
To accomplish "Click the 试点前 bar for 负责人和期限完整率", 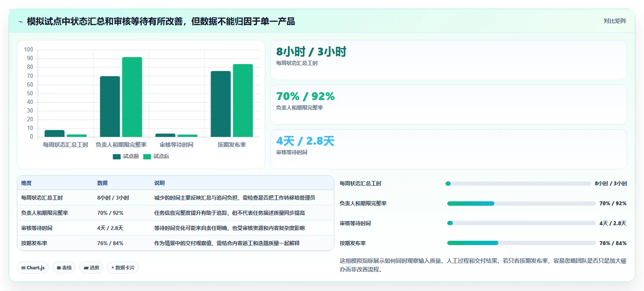I will pyautogui.click(x=110, y=107).
